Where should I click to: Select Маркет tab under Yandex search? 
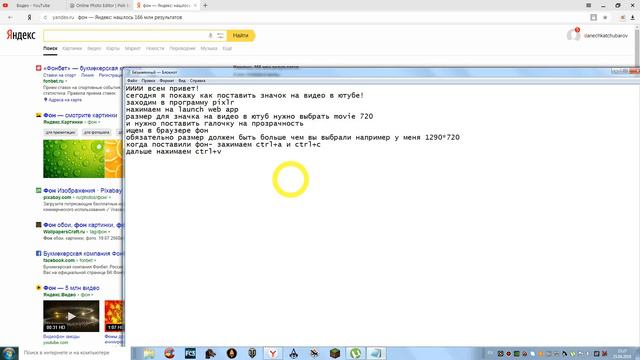tap(132, 48)
